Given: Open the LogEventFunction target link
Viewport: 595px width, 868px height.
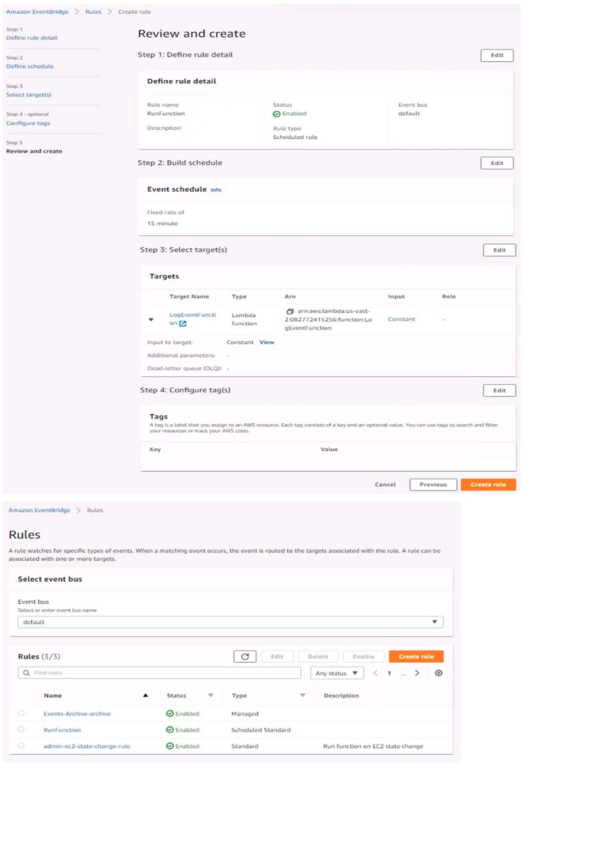Looking at the screenshot, I should click(192, 319).
